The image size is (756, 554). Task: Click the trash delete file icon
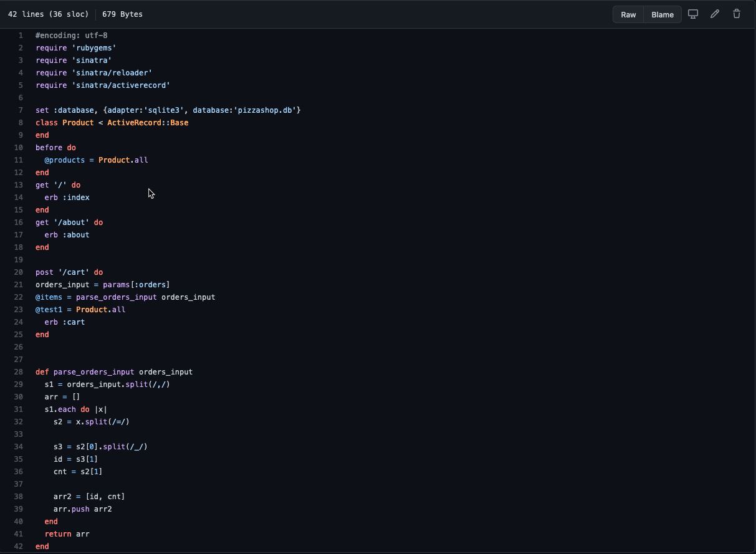click(737, 14)
